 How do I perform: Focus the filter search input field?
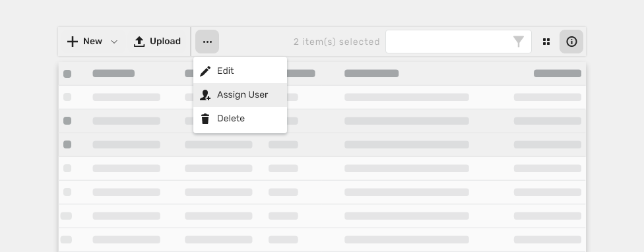459,42
